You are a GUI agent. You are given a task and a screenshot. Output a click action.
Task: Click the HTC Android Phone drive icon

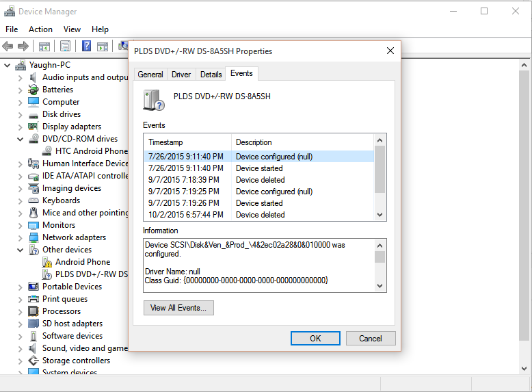(x=46, y=151)
